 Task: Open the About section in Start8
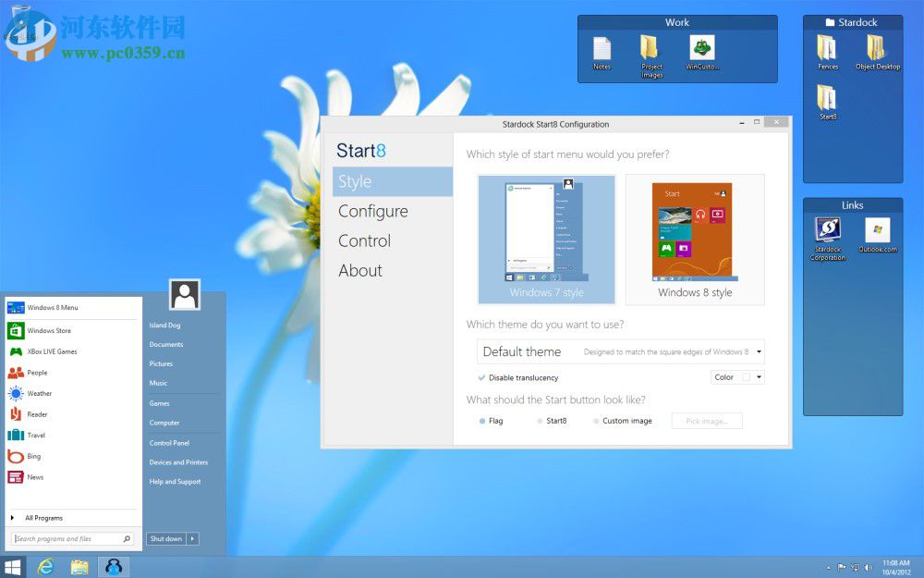click(x=360, y=270)
